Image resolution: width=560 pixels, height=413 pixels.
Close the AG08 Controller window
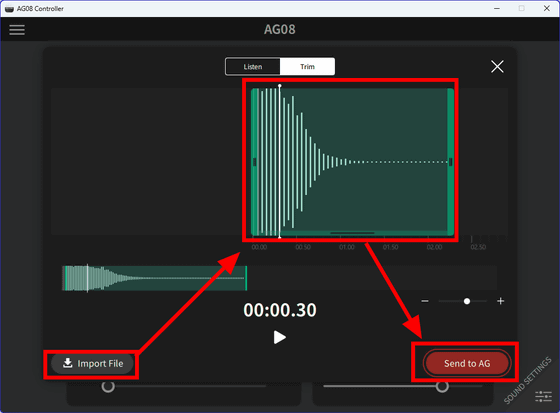[547, 8]
